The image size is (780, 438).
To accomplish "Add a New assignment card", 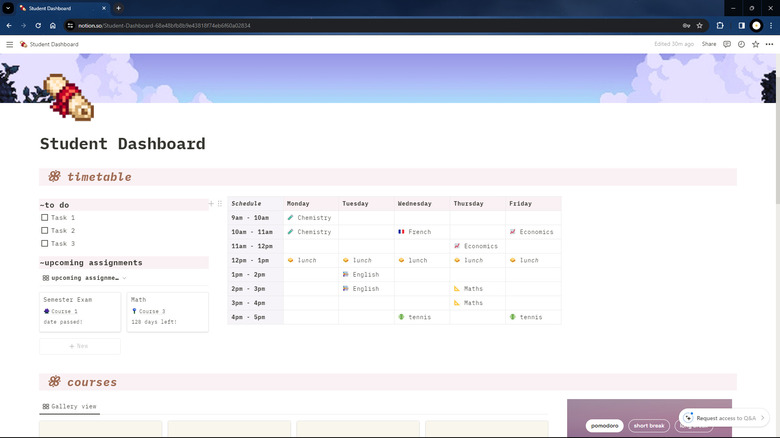I will pyautogui.click(x=80, y=346).
